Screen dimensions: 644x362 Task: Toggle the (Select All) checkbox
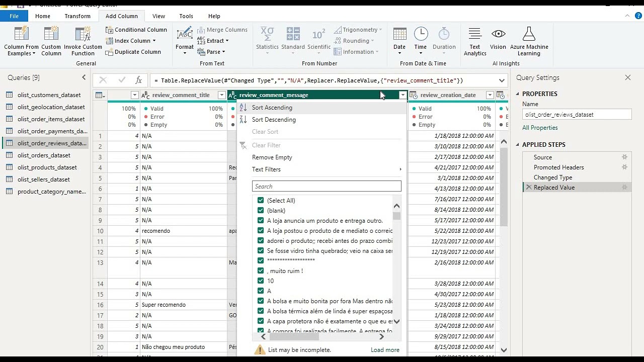click(261, 200)
